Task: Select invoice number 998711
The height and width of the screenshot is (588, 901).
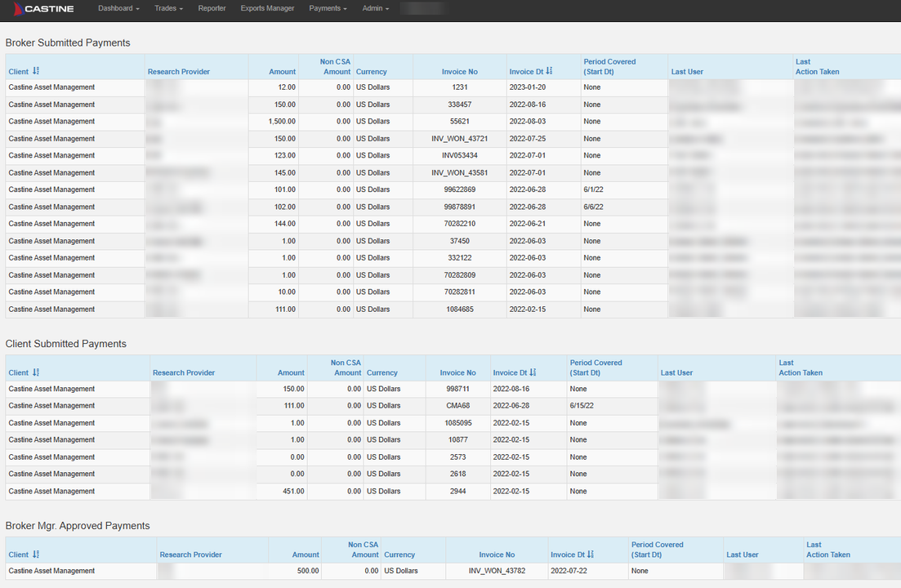Action: click(458, 389)
